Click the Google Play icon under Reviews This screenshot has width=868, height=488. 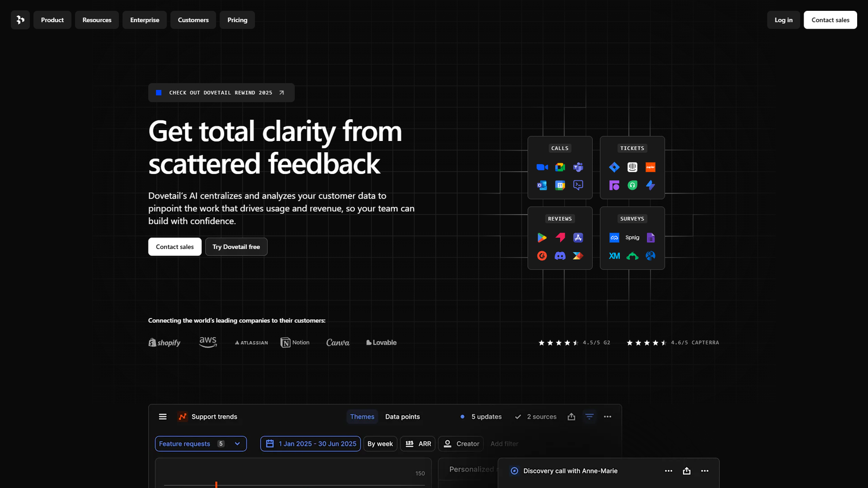pos(542,237)
